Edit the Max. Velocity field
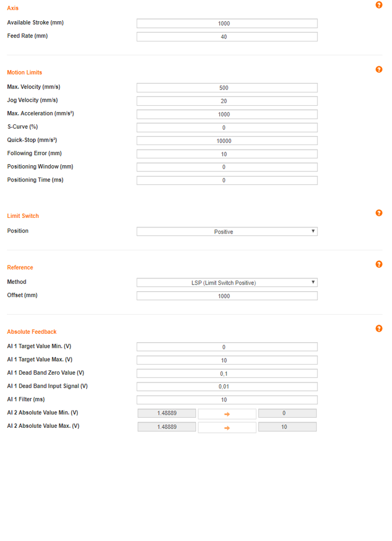Image resolution: width=392 pixels, height=541 pixels. 227,88
